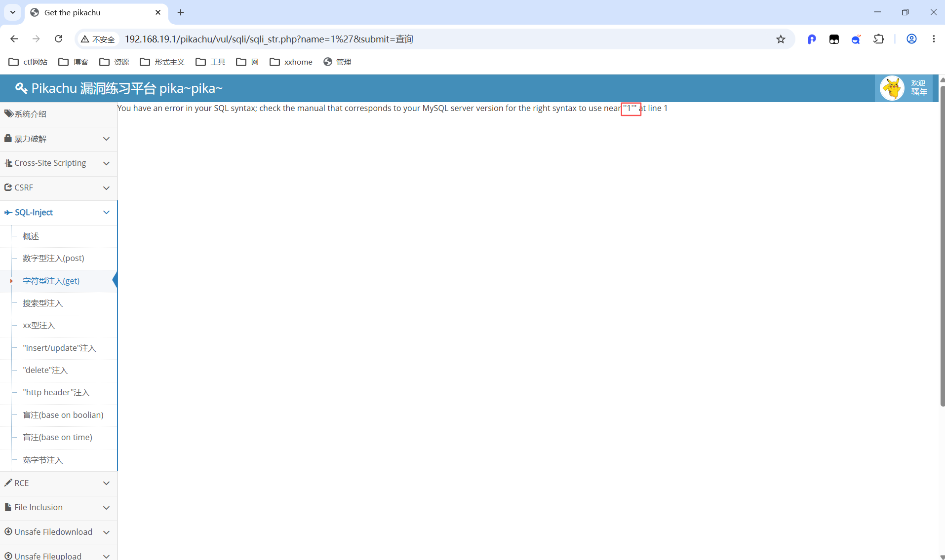Click the address bar URL
This screenshot has width=945, height=560.
pyautogui.click(x=269, y=39)
